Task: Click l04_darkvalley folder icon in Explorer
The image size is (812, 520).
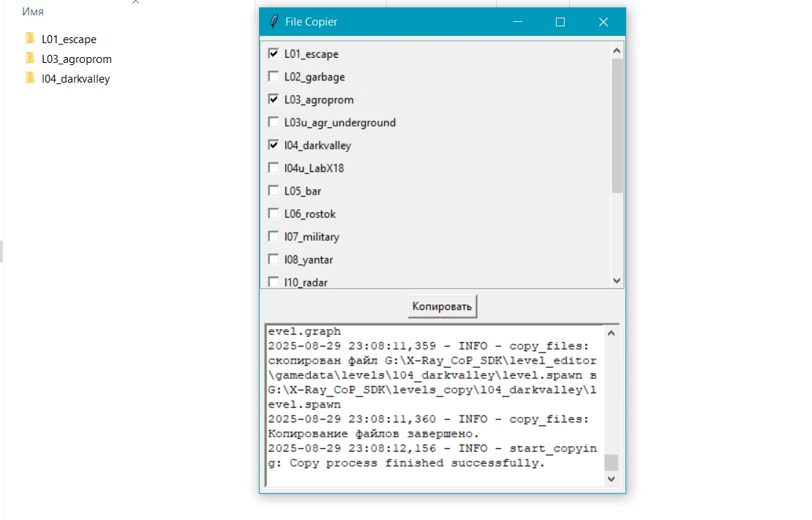Action: pos(30,78)
